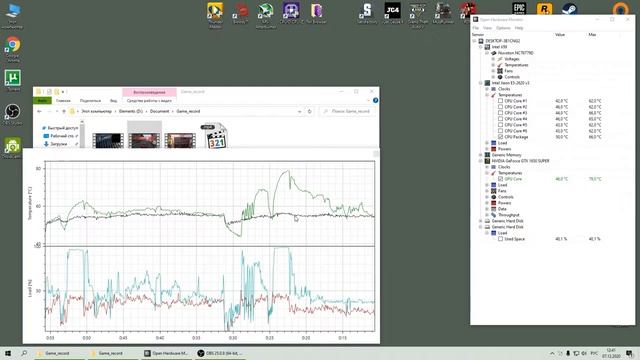640x360 pixels.
Task: Select the first video thumbnail in Game_record
Action: click(x=108, y=140)
